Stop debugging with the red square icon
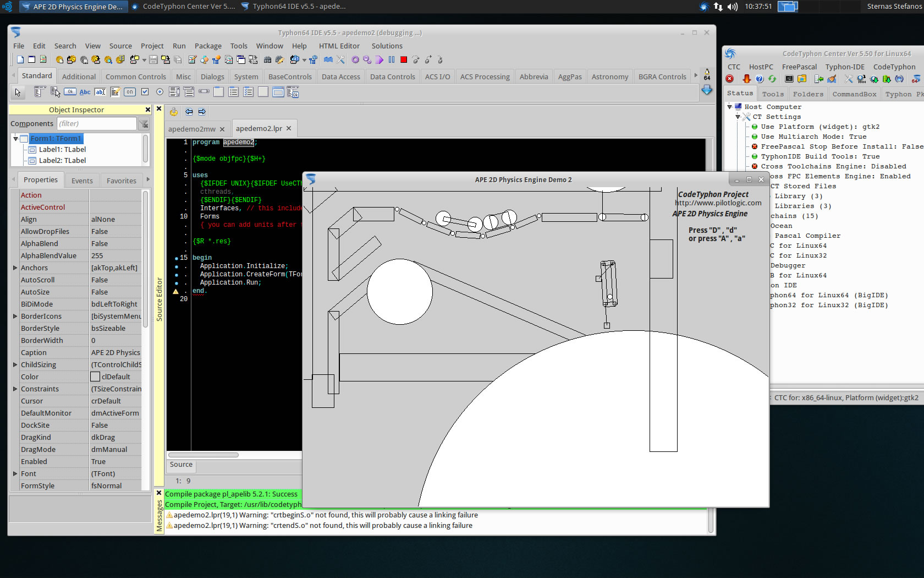924x578 pixels. tap(404, 59)
